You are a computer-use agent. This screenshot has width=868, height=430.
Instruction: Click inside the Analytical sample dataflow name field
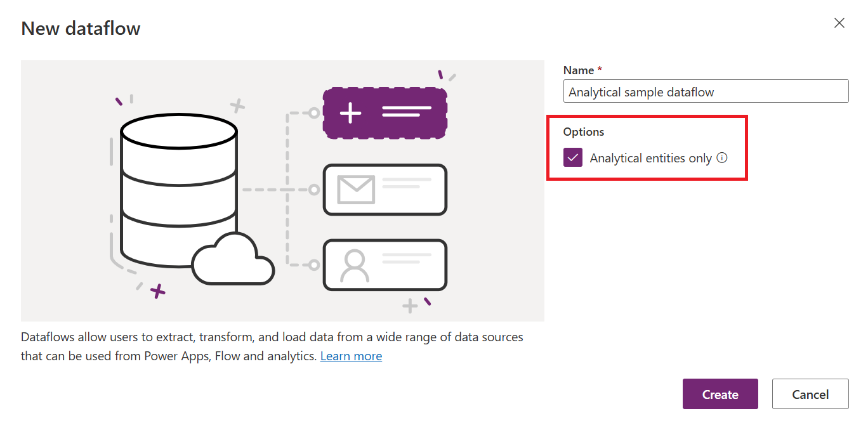[706, 91]
